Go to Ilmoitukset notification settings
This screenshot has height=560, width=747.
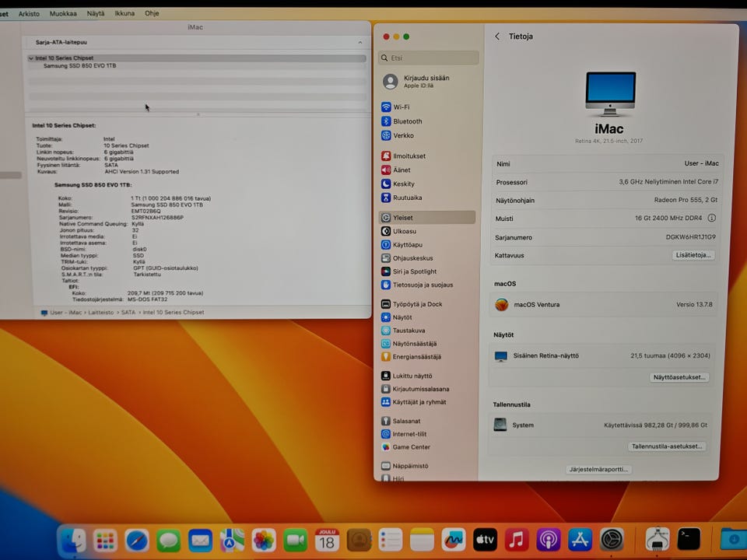pyautogui.click(x=409, y=156)
